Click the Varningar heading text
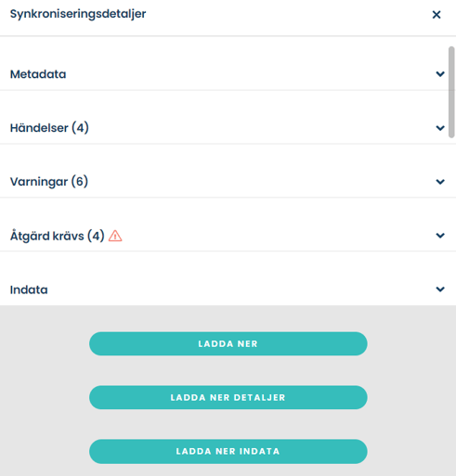Screen dimensions: 456x476 tap(39, 182)
